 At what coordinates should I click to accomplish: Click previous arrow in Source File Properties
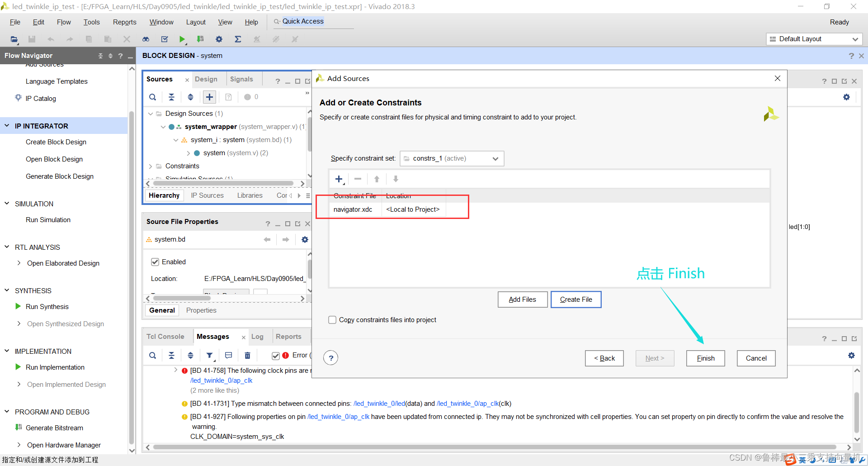[x=267, y=239]
